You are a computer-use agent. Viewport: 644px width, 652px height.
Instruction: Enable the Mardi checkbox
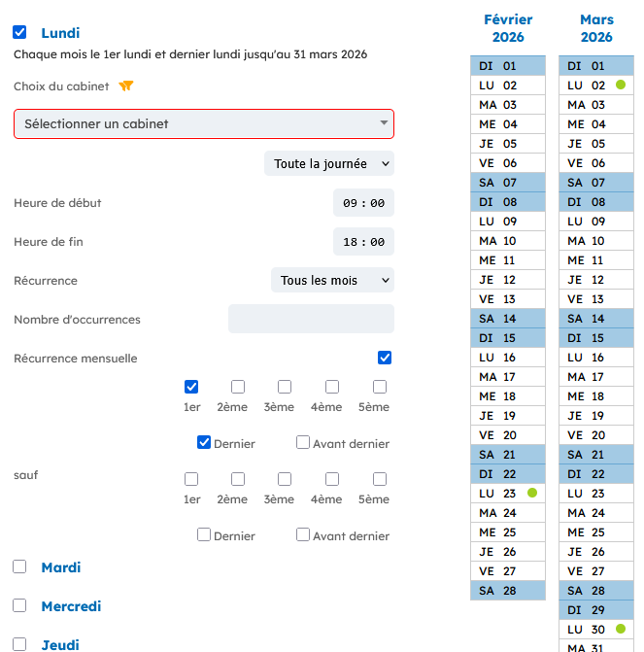click(19, 566)
